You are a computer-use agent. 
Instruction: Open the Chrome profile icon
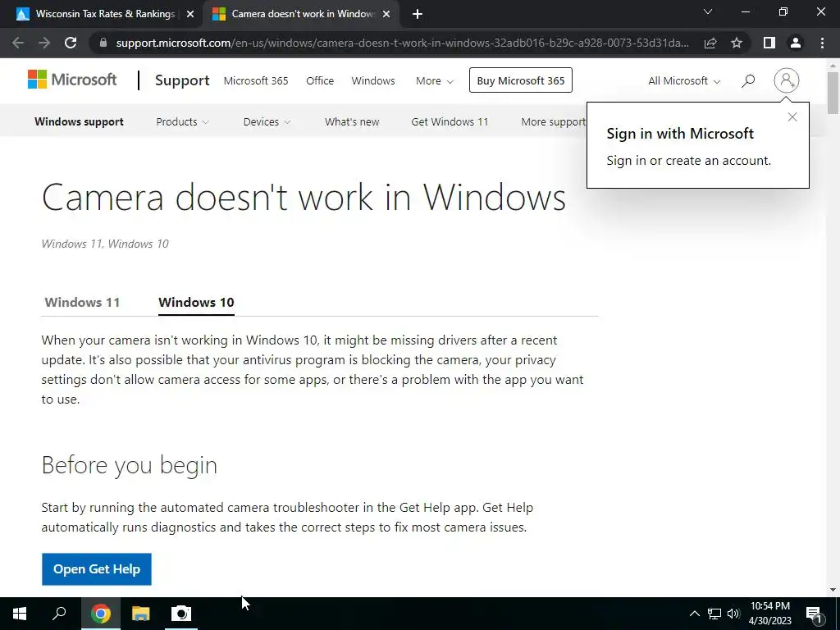click(x=796, y=43)
